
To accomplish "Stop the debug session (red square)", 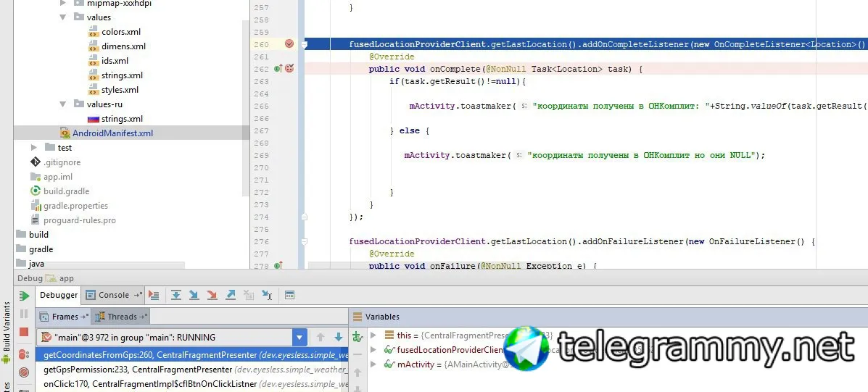I will pyautogui.click(x=24, y=332).
